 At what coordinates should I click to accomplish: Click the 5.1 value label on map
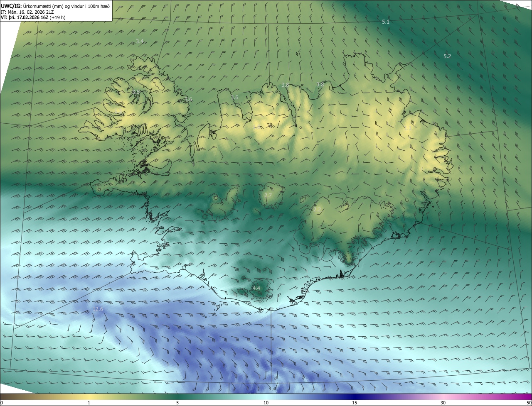(386, 22)
